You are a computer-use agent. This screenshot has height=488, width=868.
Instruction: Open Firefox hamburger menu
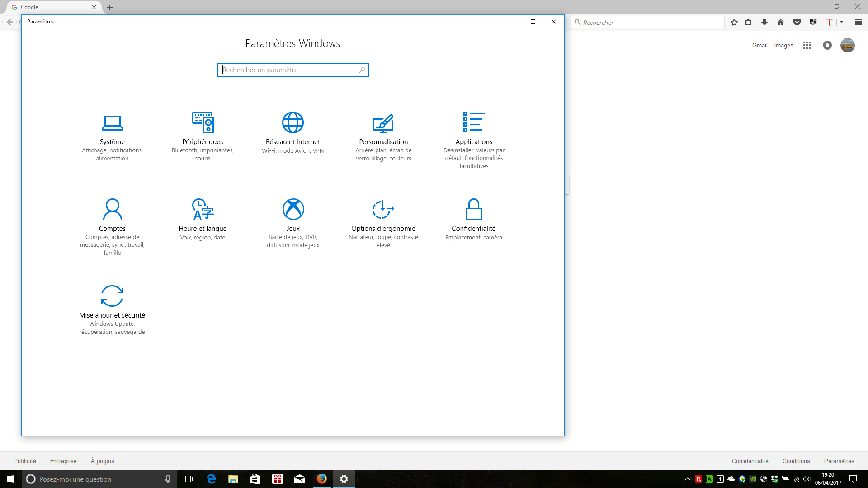[859, 22]
